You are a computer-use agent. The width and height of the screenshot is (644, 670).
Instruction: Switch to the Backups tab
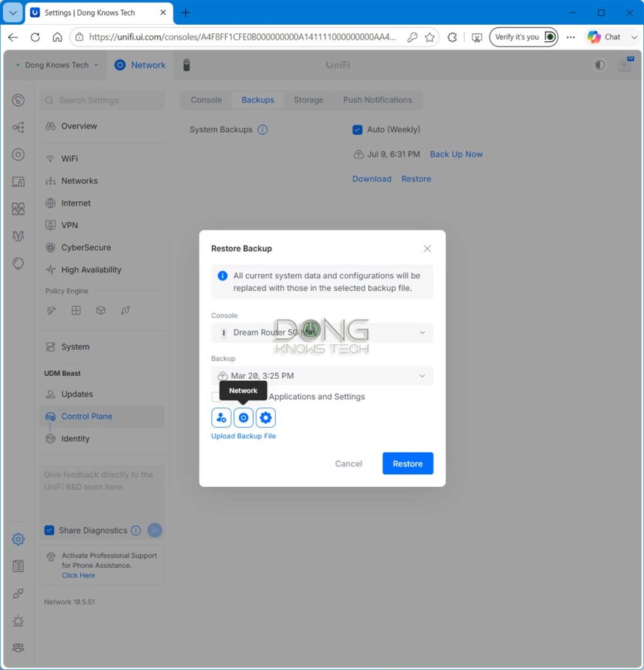coord(258,100)
